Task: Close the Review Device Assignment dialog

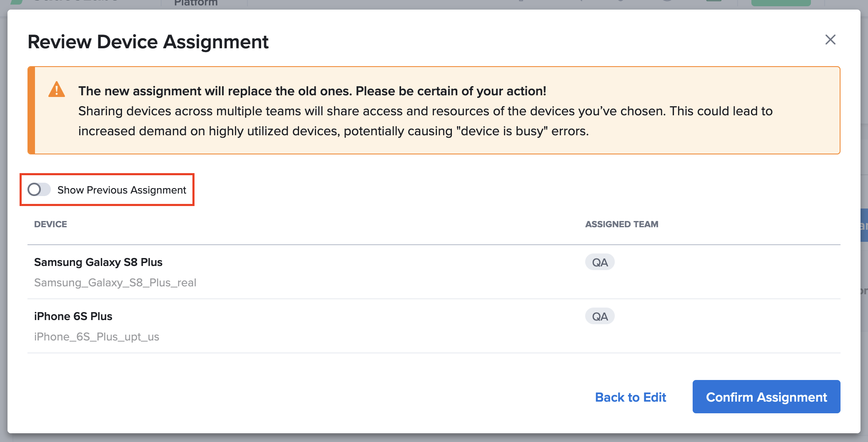Action: click(x=830, y=40)
